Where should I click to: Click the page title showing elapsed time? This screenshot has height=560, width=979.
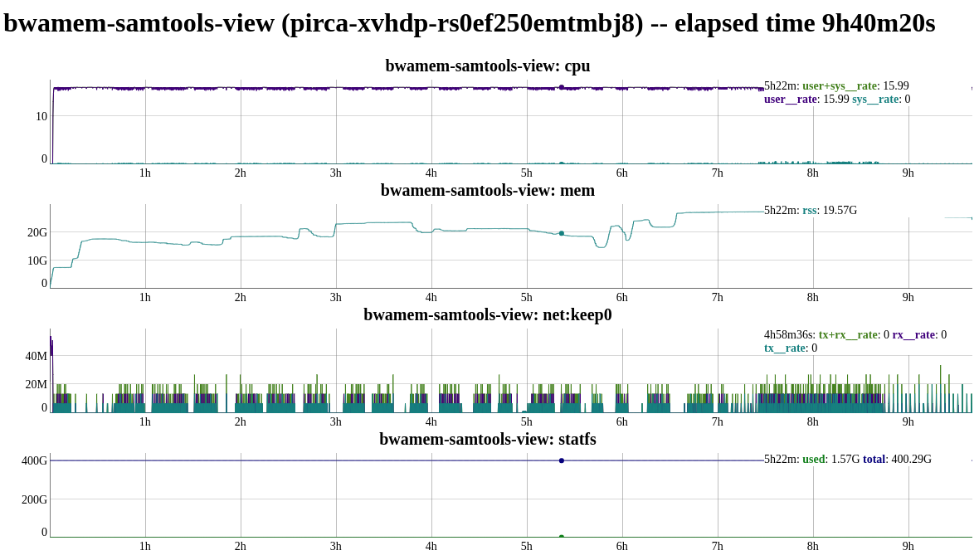coord(469,22)
